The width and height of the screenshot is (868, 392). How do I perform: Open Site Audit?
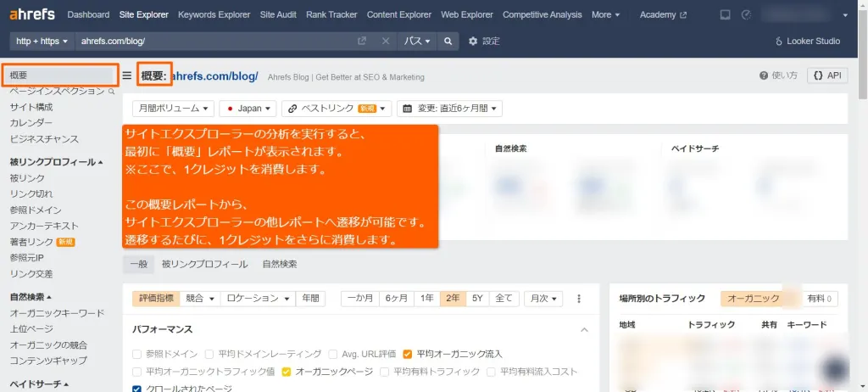pos(278,15)
